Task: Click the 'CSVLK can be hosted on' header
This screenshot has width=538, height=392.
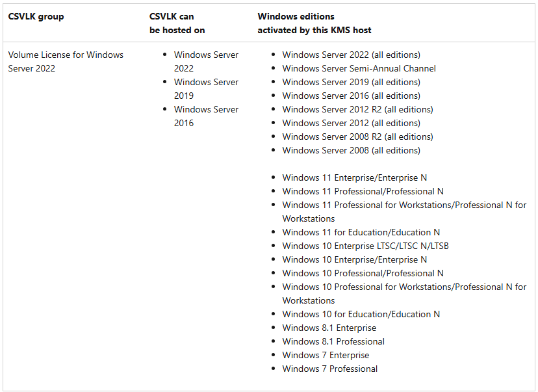Action: pyautogui.click(x=177, y=23)
